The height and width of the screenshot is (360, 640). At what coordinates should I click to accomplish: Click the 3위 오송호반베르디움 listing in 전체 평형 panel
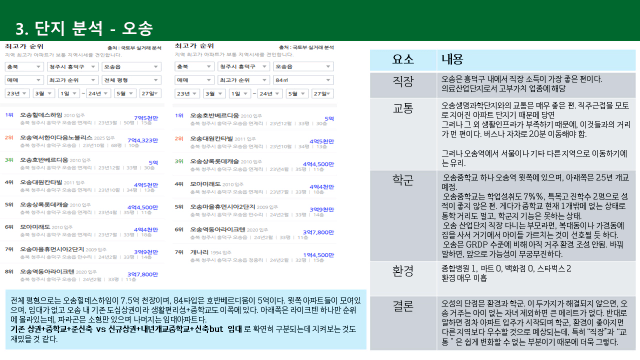tap(82, 163)
